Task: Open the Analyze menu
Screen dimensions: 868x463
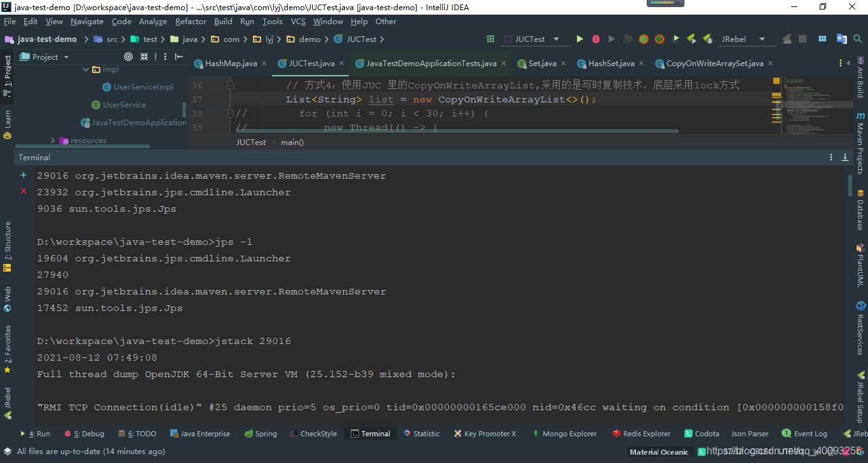Action: [153, 21]
